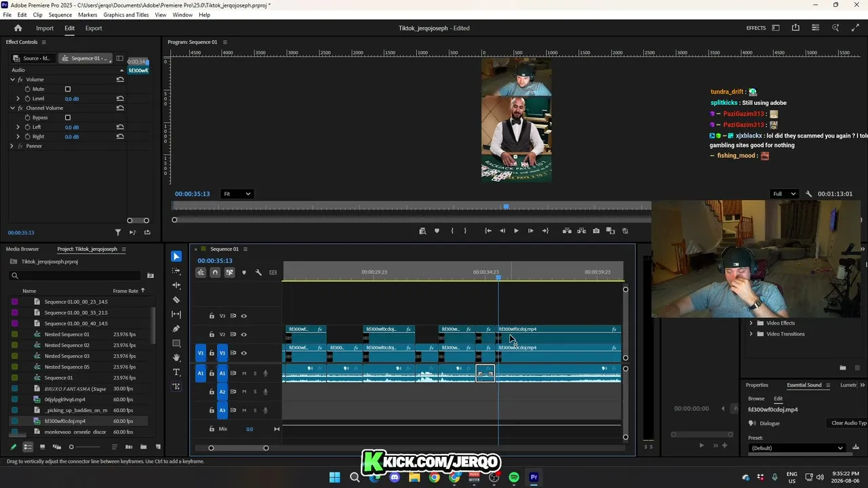This screenshot has height=488, width=868.
Task: Click the Lift button
Action: tap(567, 231)
